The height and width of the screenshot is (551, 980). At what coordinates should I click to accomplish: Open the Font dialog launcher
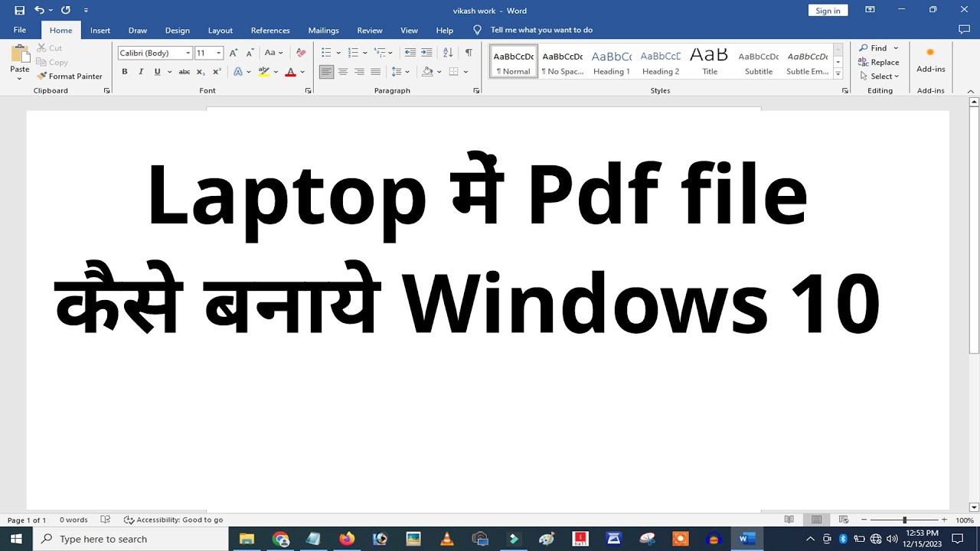point(309,90)
